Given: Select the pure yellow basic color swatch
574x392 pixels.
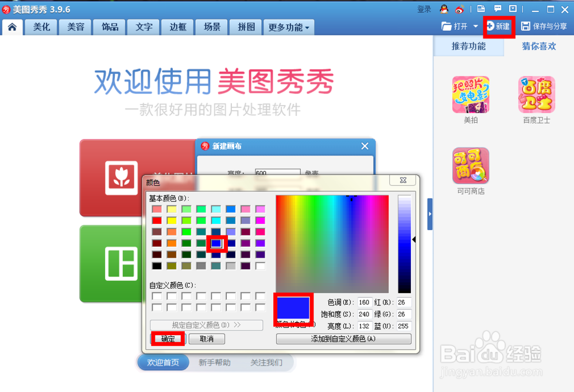Looking at the screenshot, I should (171, 220).
